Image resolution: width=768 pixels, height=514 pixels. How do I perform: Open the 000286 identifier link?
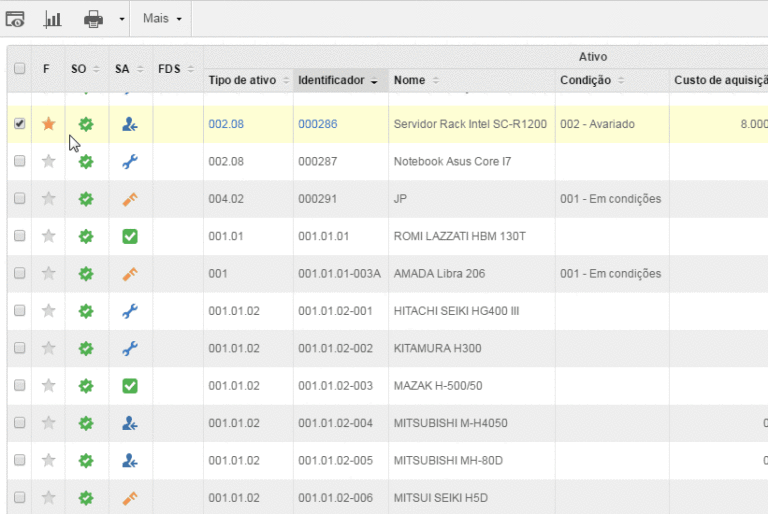(x=317, y=124)
